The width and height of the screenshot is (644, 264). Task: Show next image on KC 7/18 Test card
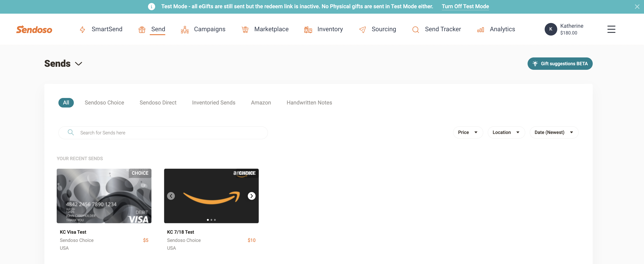[x=251, y=196]
